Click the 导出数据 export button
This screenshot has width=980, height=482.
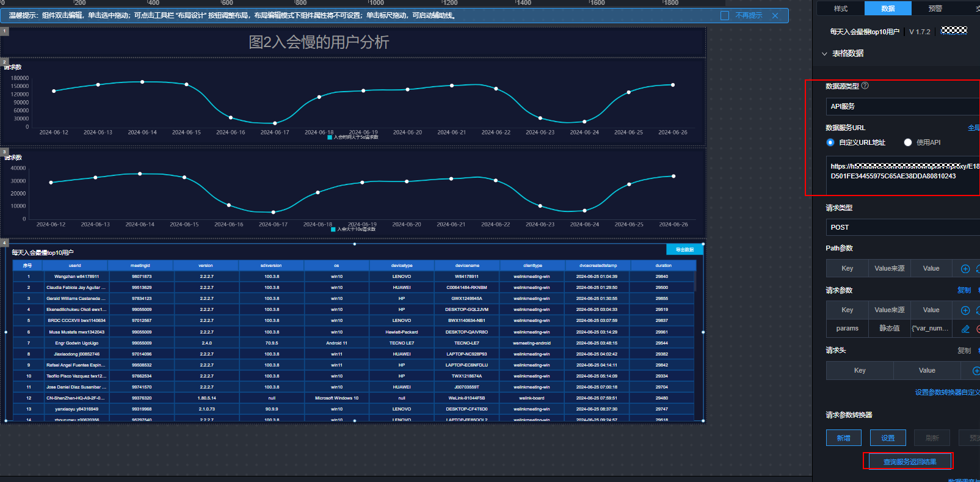click(x=684, y=249)
